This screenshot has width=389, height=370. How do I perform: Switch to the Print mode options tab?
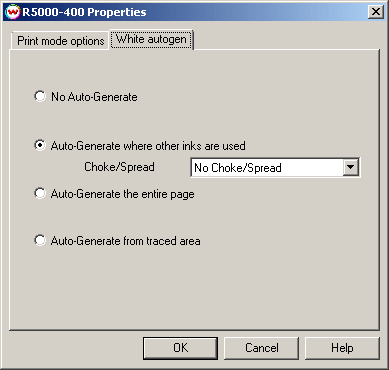click(x=61, y=41)
